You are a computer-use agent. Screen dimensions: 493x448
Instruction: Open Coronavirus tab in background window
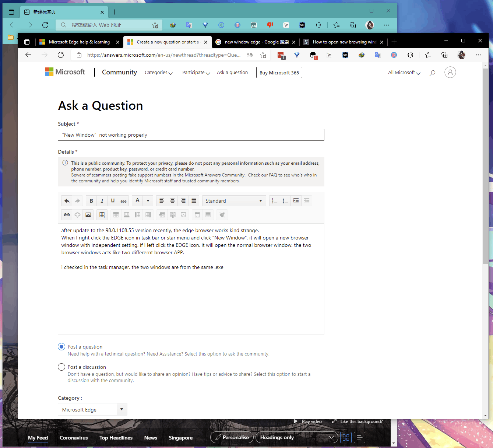click(74, 438)
